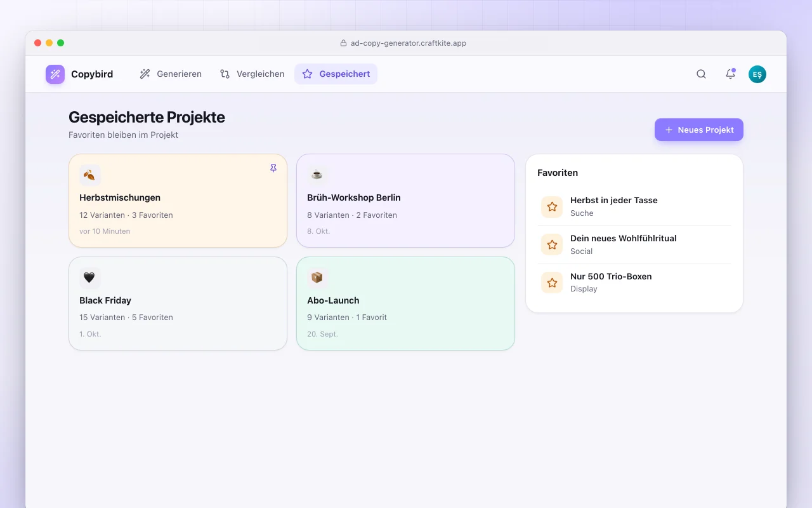Open the Brüh-Workshop Berlin project title
The height and width of the screenshot is (508, 812).
tap(354, 197)
